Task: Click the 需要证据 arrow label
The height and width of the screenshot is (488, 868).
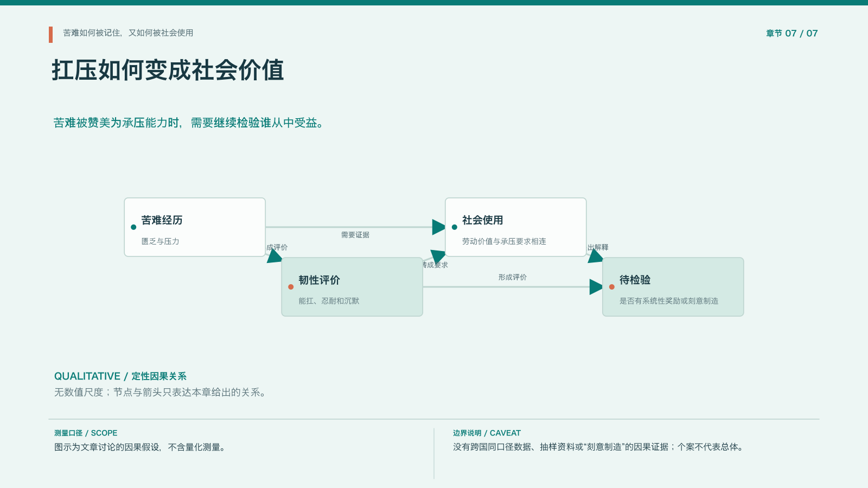Action: [x=355, y=235]
